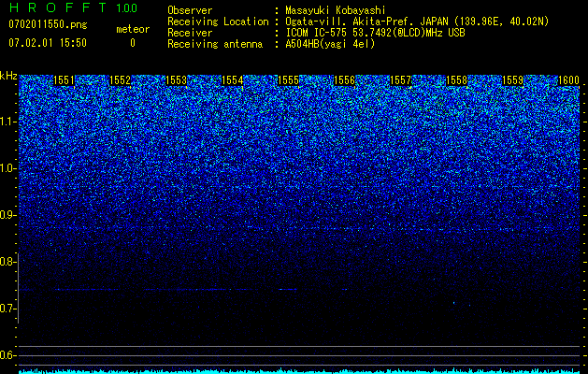
Task: Click the meteor count label
Action: (133, 29)
